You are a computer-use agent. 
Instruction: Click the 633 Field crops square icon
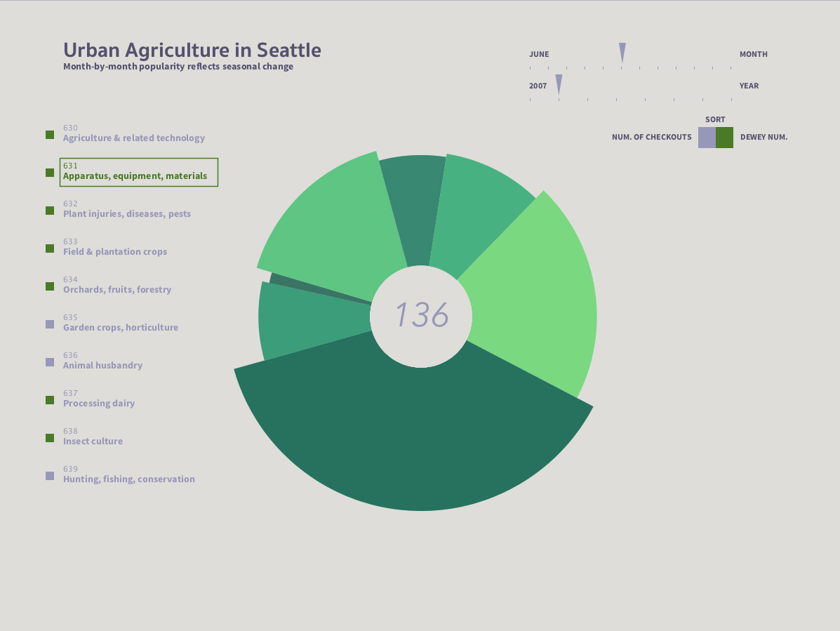coord(50,248)
